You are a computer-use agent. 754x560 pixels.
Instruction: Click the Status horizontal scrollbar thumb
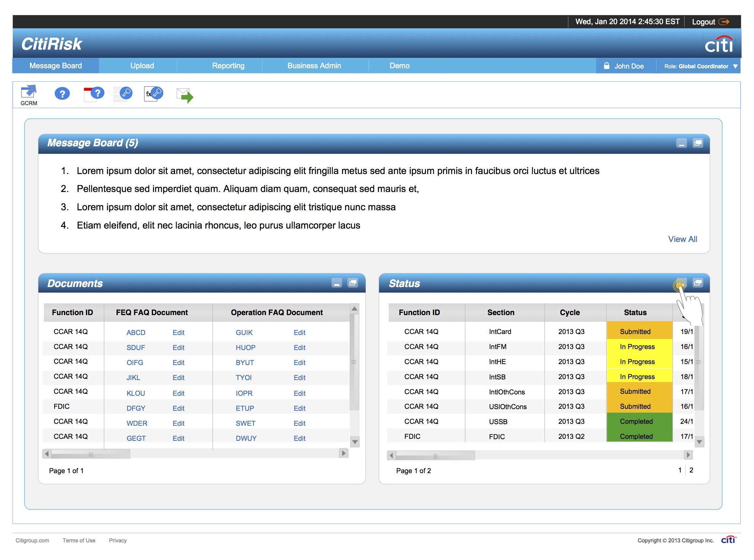coord(435,456)
